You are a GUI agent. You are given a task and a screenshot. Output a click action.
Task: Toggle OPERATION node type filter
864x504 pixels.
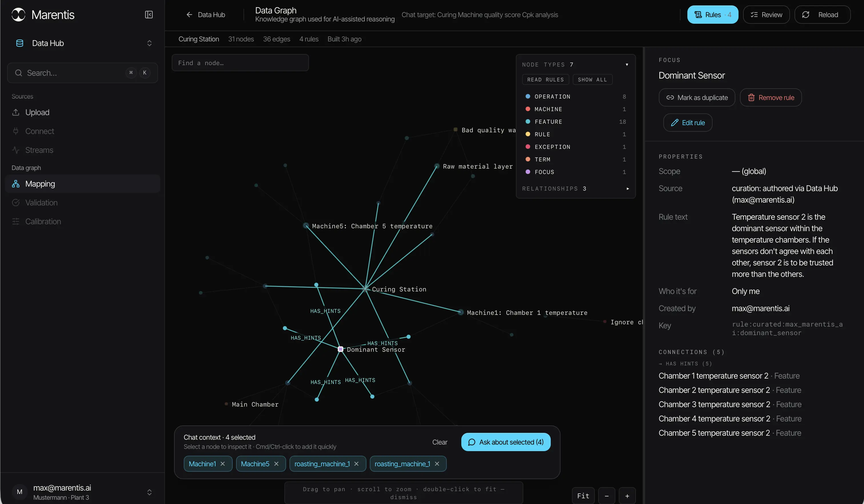coord(576,97)
